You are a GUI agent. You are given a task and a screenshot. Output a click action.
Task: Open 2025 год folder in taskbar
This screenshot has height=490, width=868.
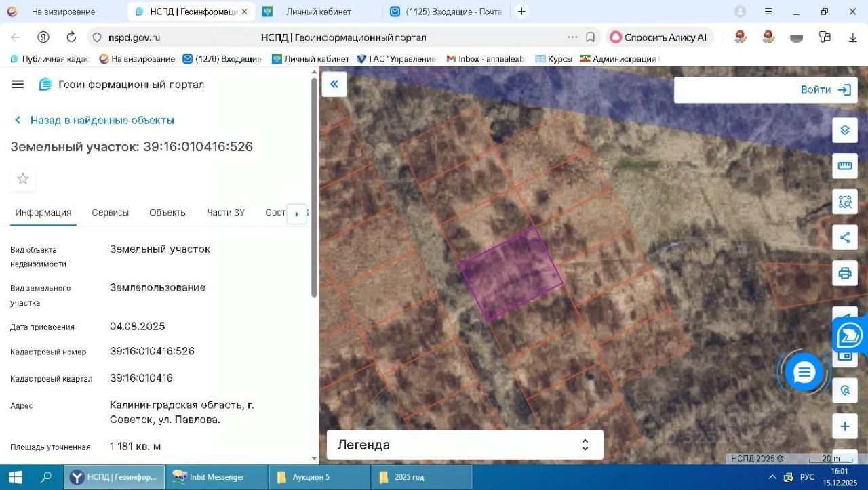point(422,477)
